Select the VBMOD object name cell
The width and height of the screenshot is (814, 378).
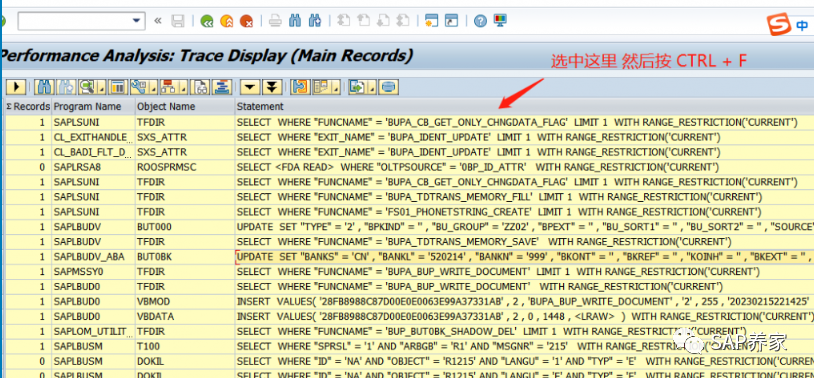[x=185, y=302]
